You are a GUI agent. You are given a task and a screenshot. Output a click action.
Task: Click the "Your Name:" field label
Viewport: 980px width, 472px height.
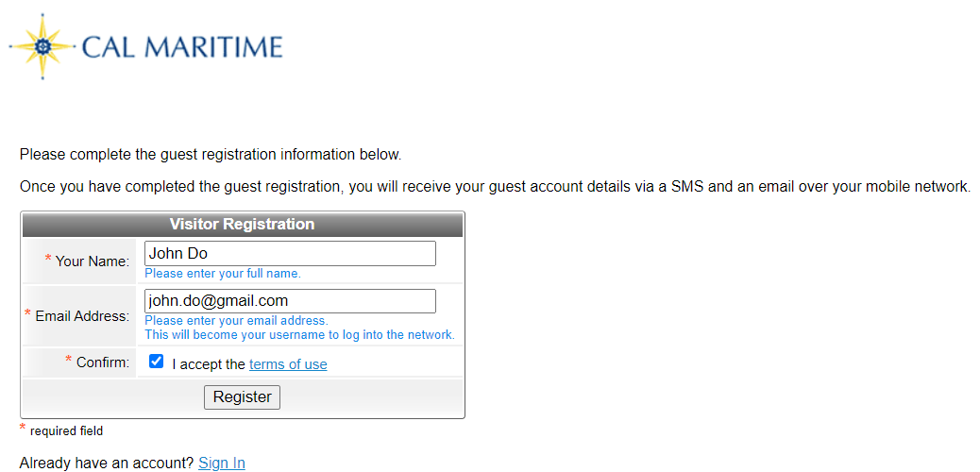coord(92,261)
